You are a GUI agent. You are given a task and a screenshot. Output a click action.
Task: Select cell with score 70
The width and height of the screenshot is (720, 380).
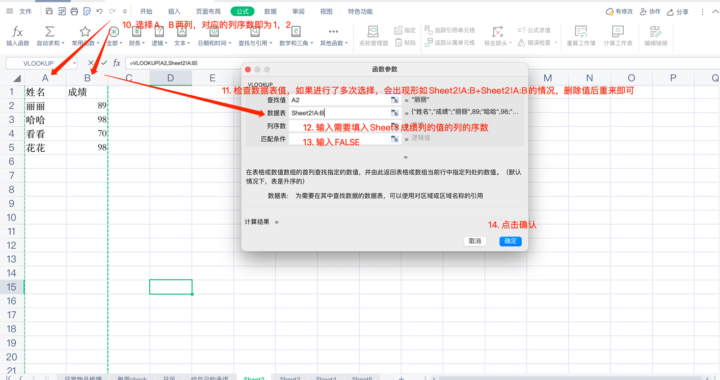click(87, 134)
